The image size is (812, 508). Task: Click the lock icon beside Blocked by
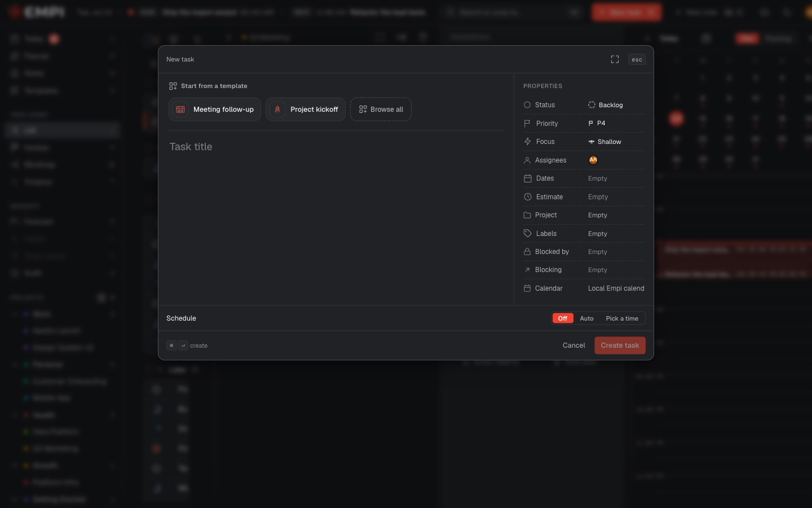[527, 252]
